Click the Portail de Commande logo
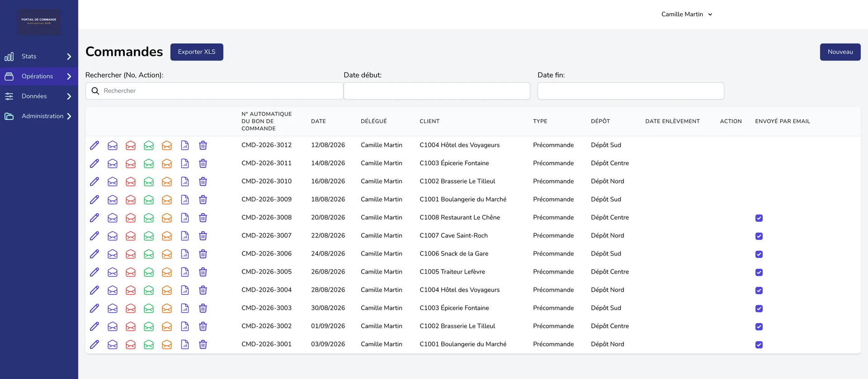 [x=39, y=21]
